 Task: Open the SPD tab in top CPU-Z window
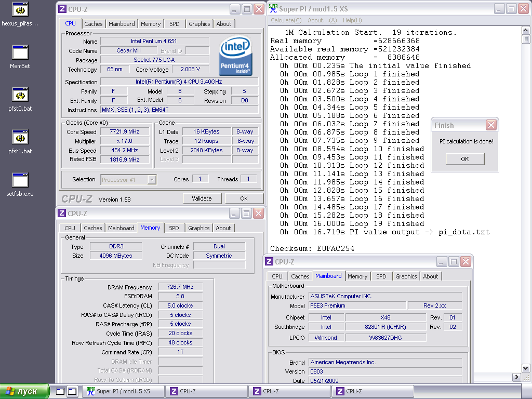pos(175,24)
